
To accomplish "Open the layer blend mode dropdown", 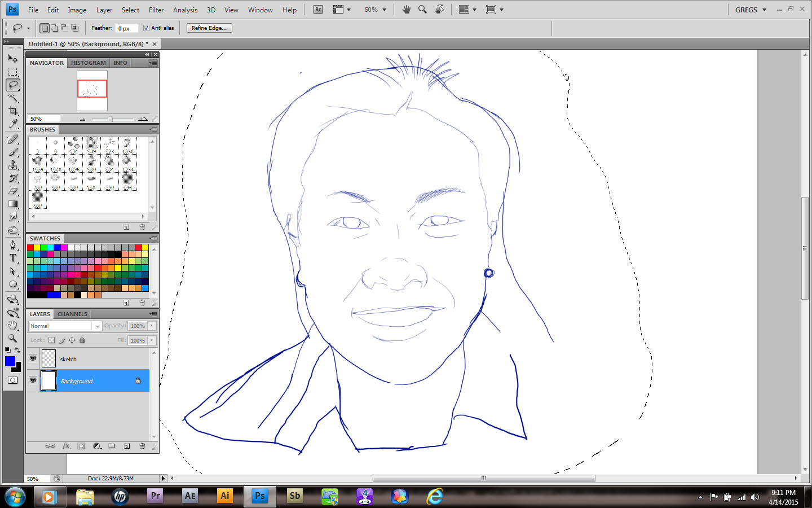I will [65, 326].
